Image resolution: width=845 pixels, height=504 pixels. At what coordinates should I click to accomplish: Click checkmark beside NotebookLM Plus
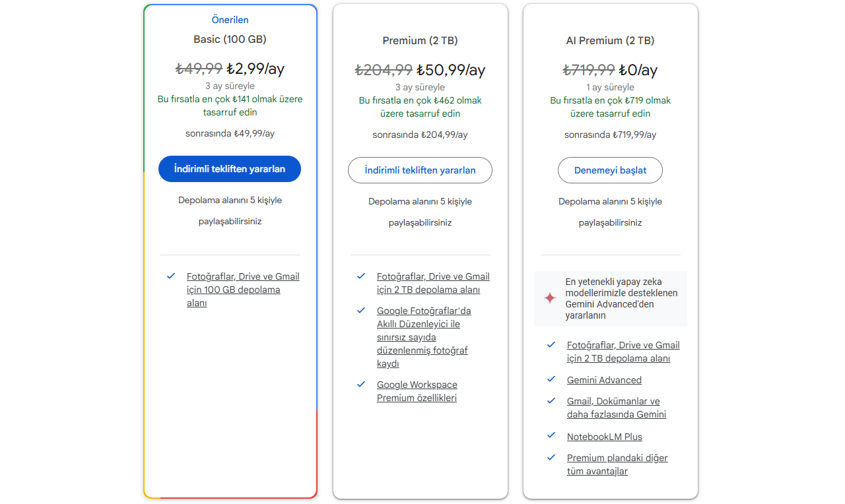tap(551, 436)
